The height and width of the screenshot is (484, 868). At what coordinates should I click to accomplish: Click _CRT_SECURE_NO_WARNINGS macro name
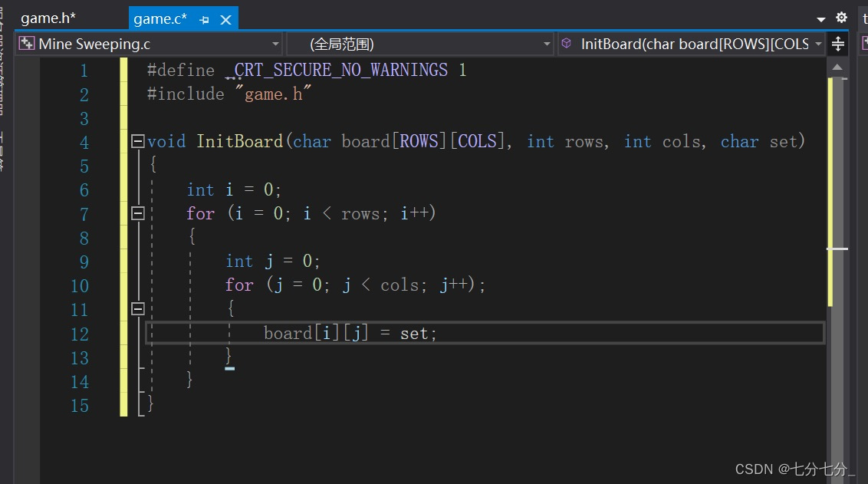[337, 70]
